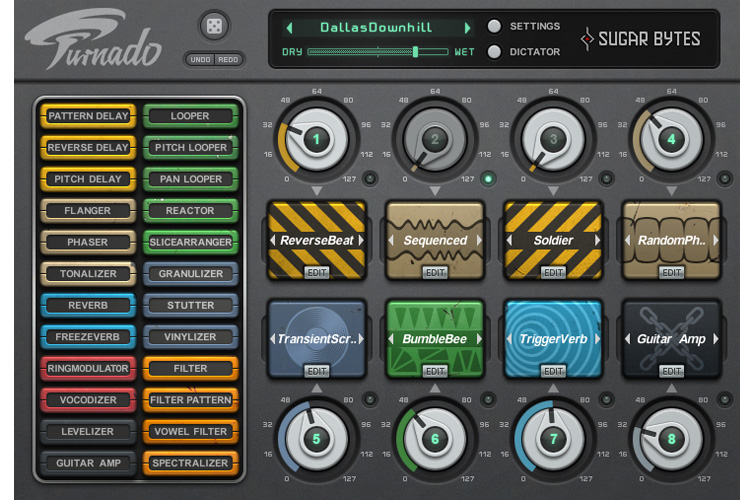
Task: Pick Vinylizer from the effect list
Action: [190, 337]
